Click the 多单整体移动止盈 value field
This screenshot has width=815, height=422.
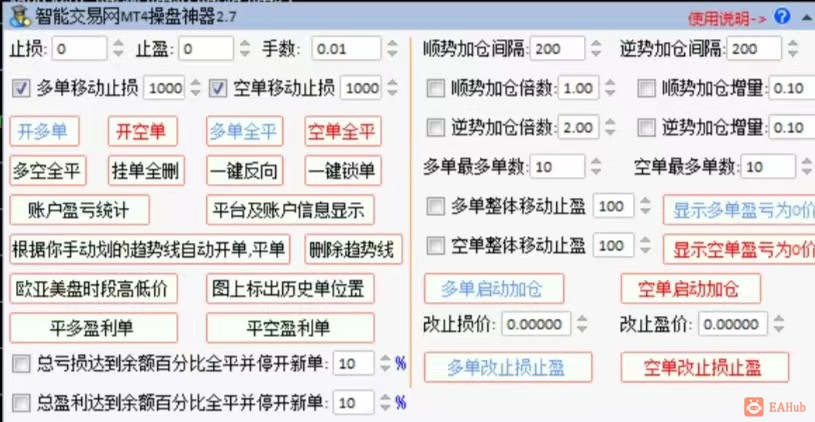pyautogui.click(x=613, y=206)
